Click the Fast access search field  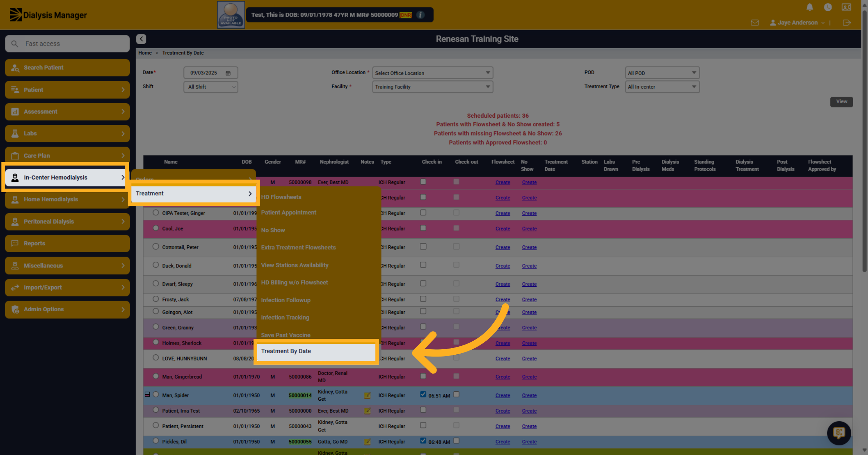tap(67, 44)
